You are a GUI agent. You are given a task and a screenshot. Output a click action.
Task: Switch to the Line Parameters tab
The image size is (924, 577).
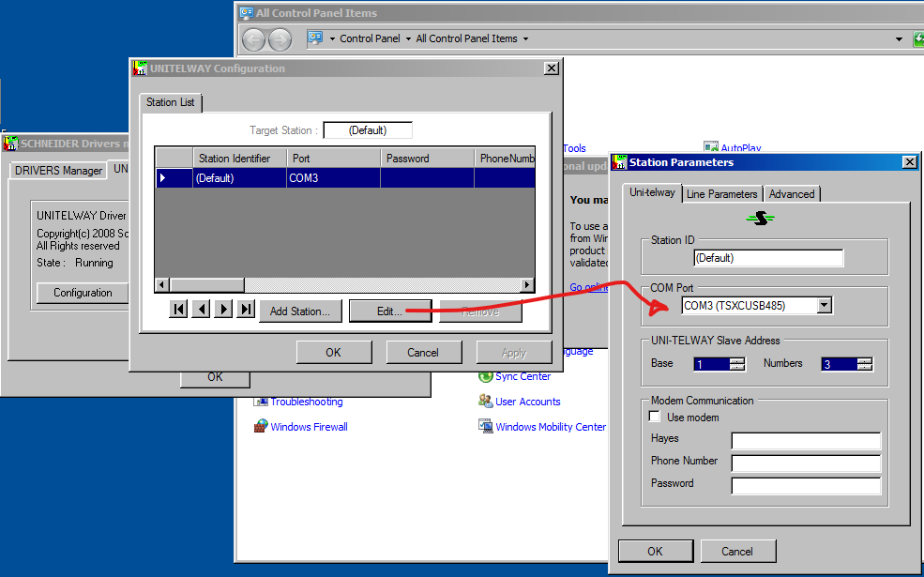pos(721,194)
